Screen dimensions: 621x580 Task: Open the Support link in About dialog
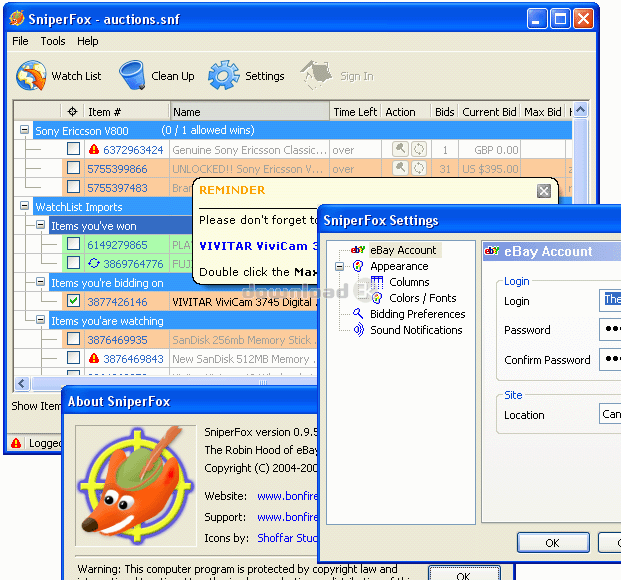(x=288, y=517)
